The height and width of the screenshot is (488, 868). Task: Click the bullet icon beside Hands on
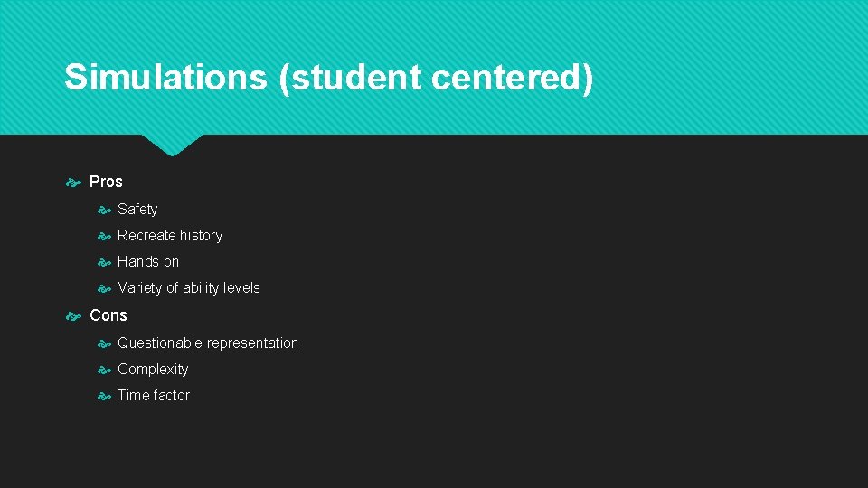104,262
